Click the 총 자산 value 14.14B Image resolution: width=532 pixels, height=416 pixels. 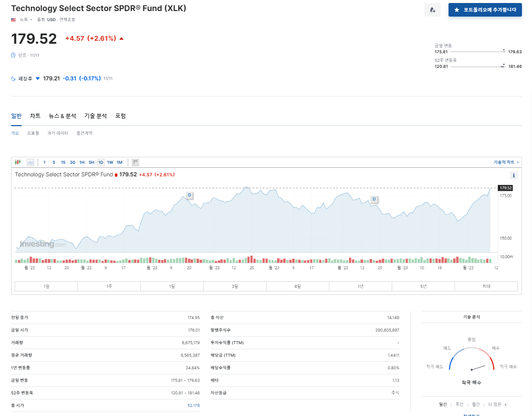click(x=393, y=318)
